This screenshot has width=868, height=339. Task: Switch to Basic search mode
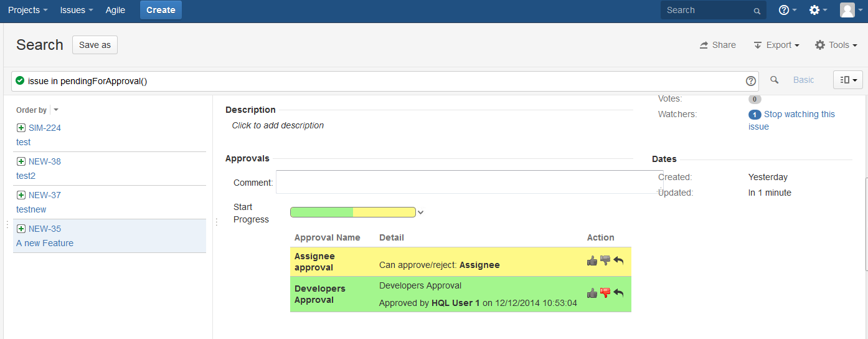click(803, 80)
